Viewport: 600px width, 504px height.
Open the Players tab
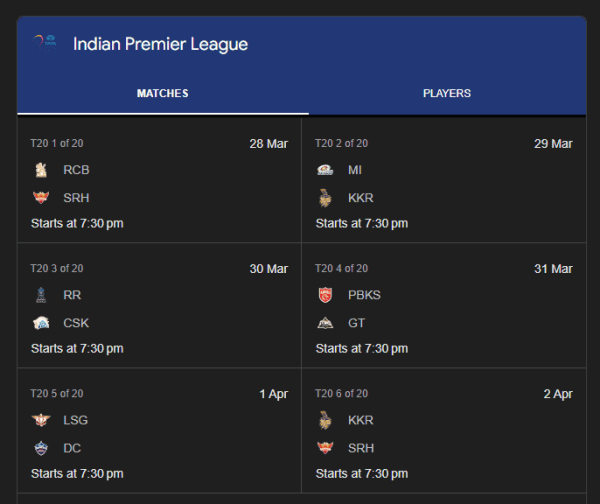[x=447, y=94]
